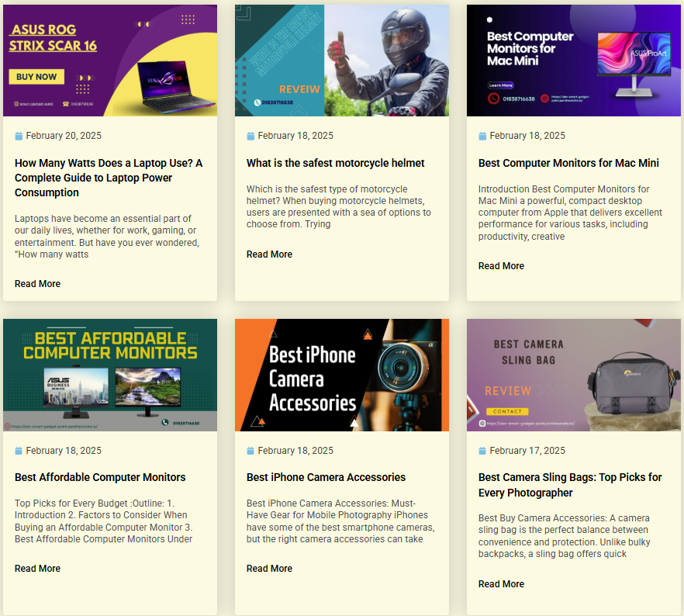Click Read More on the motorcycle helmet post

coord(269,254)
